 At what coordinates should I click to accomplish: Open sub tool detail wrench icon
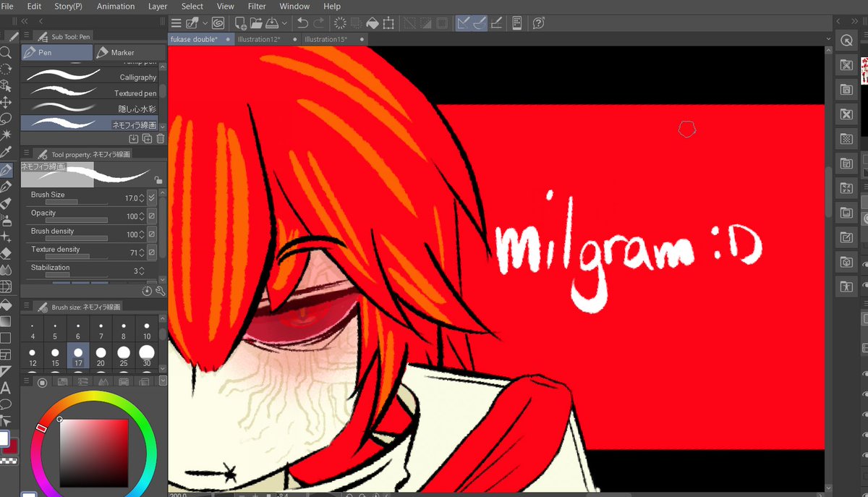coord(160,291)
